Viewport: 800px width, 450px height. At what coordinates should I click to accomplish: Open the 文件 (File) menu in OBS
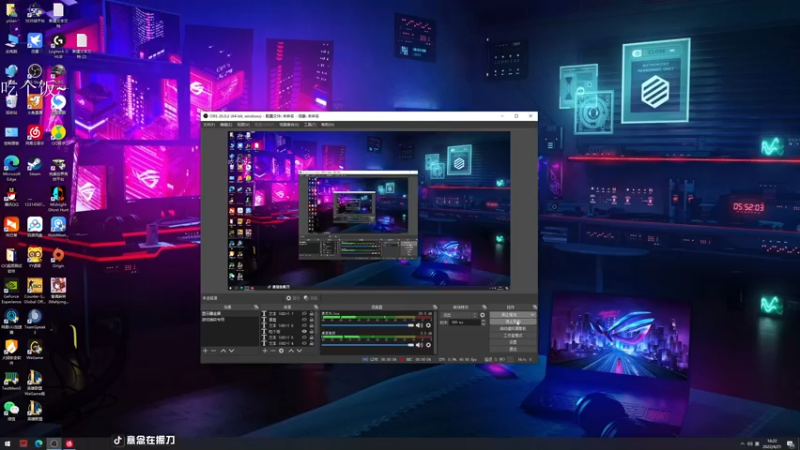pos(209,124)
